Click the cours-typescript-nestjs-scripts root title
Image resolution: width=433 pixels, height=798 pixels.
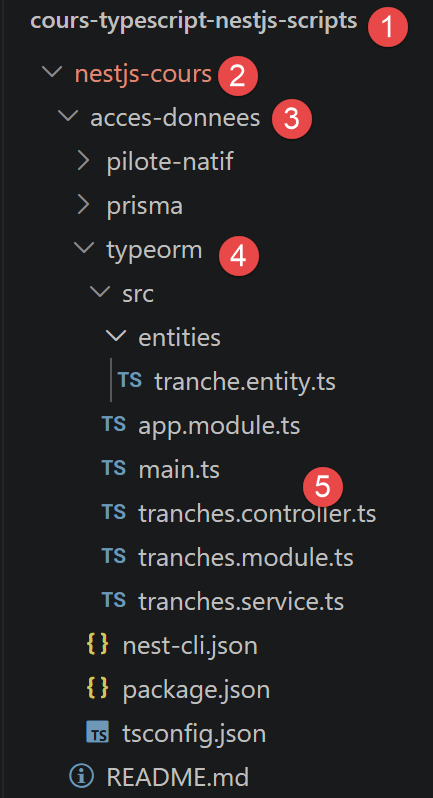click(x=194, y=21)
